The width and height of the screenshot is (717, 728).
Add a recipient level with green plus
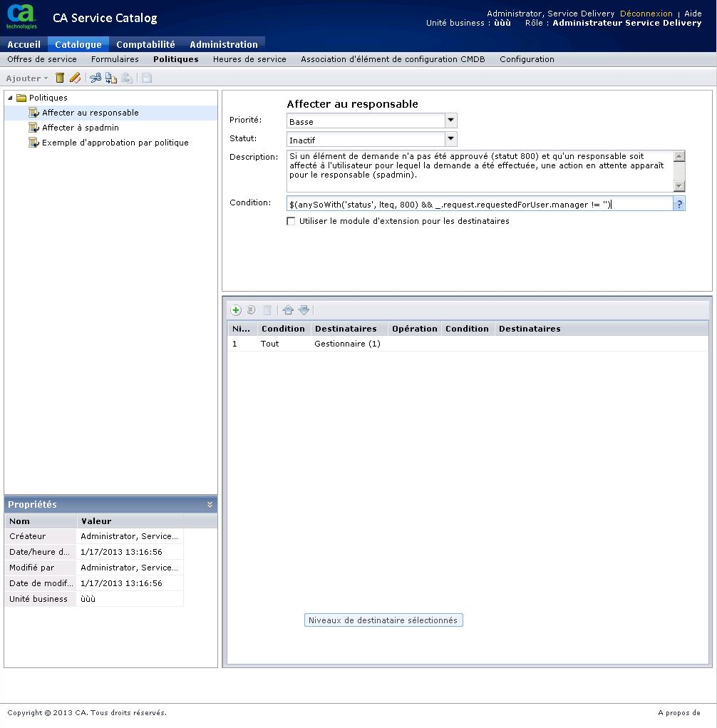coord(236,309)
